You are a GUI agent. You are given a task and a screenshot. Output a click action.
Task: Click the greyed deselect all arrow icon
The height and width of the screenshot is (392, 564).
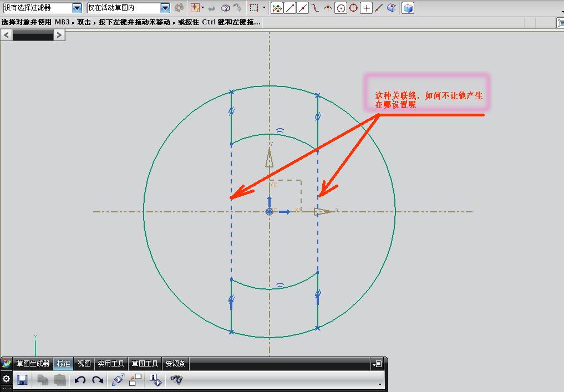click(x=211, y=8)
